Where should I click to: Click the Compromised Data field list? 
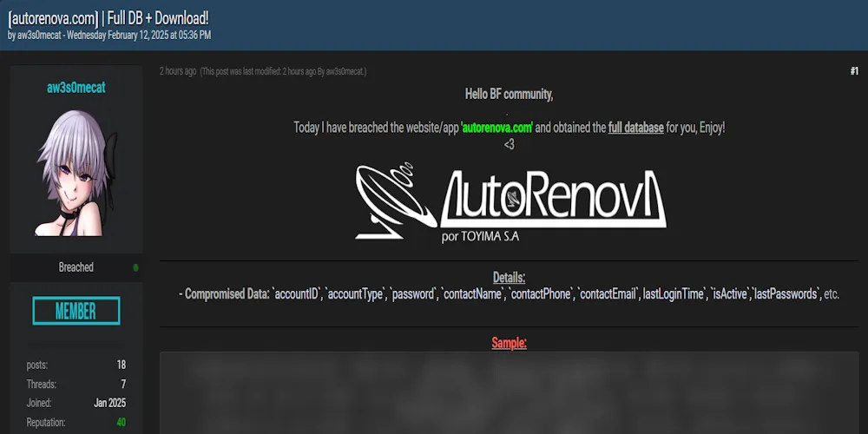click(x=509, y=294)
